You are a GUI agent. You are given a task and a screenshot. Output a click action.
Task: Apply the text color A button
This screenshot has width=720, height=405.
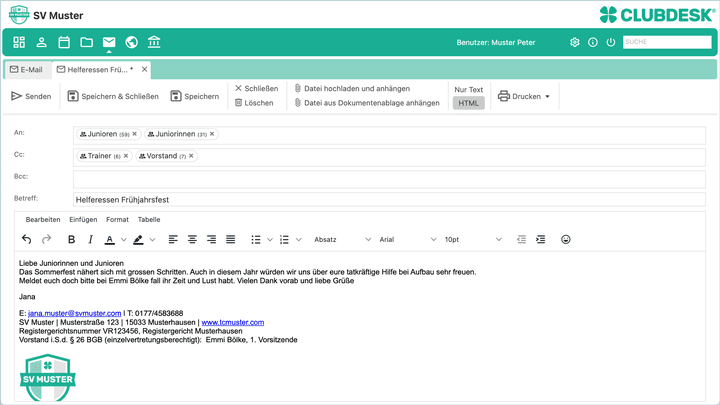[x=109, y=239]
